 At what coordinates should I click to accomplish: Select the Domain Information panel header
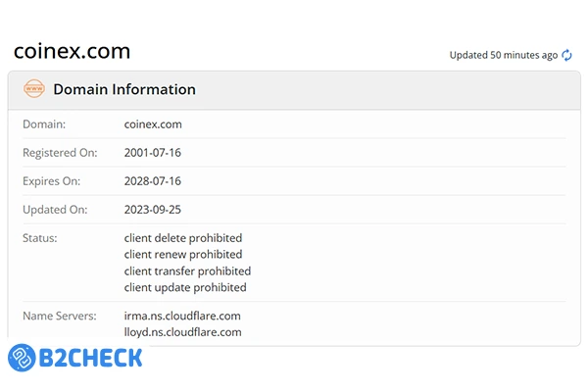[294, 89]
